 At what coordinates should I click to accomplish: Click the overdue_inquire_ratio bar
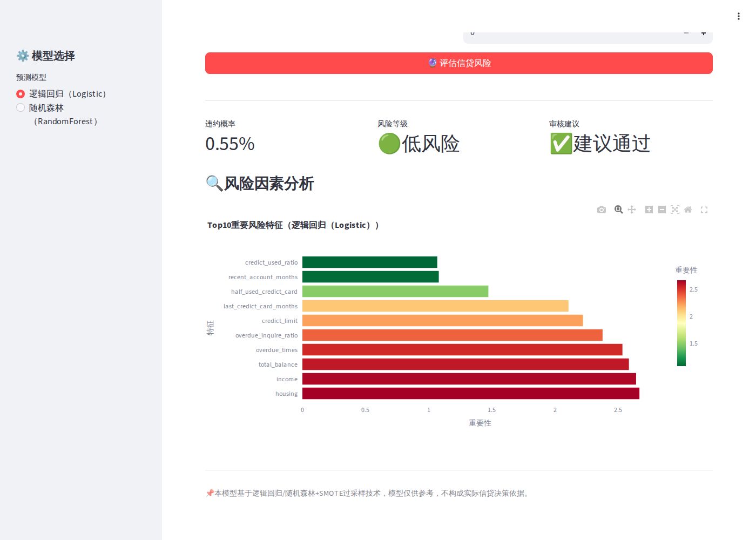453,335
